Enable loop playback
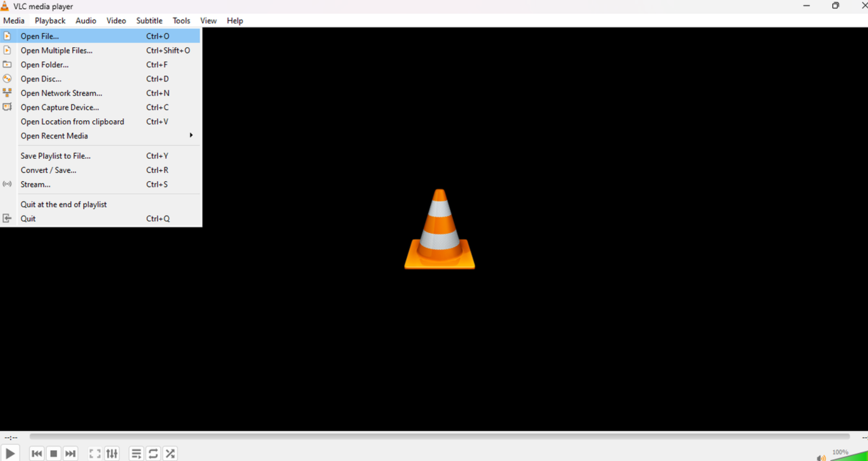Screen dimensions: 868x461 click(x=153, y=453)
